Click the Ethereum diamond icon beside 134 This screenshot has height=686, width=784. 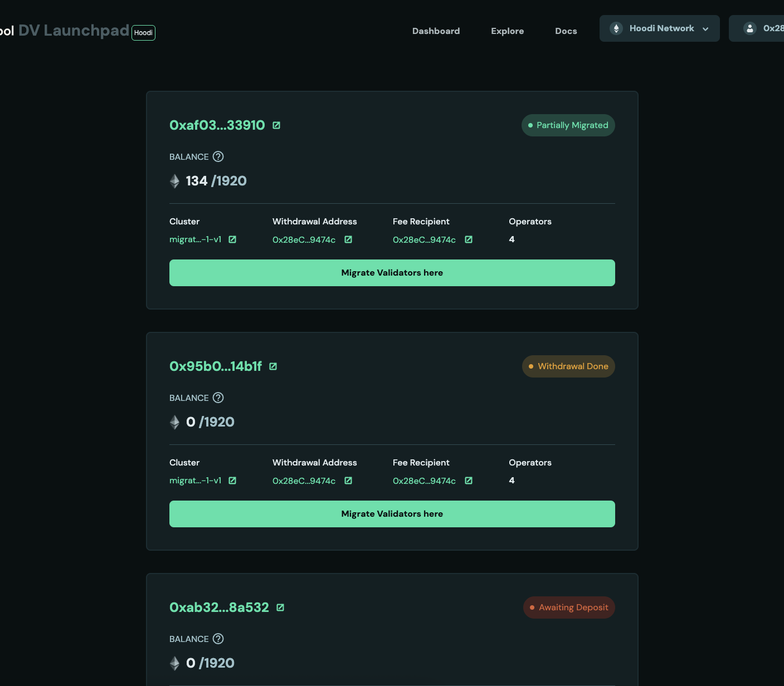(x=174, y=181)
